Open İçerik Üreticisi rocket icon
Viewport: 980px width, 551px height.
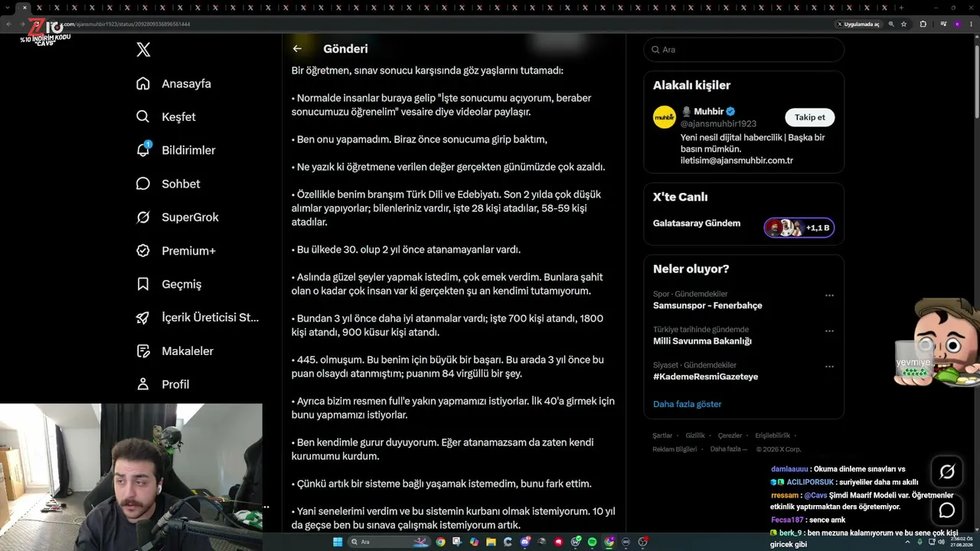pyautogui.click(x=143, y=318)
